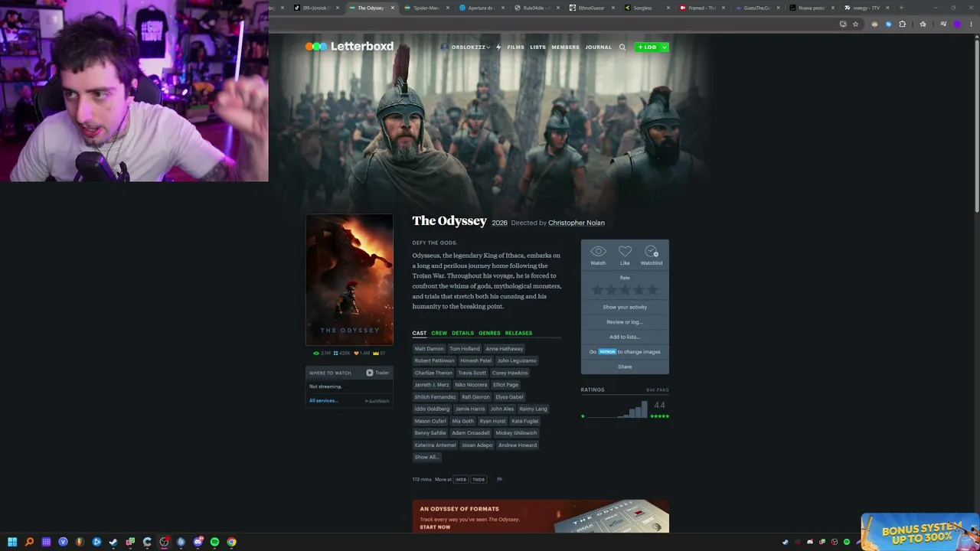
Task: Open Matt Damon's cast page
Action: pos(429,349)
